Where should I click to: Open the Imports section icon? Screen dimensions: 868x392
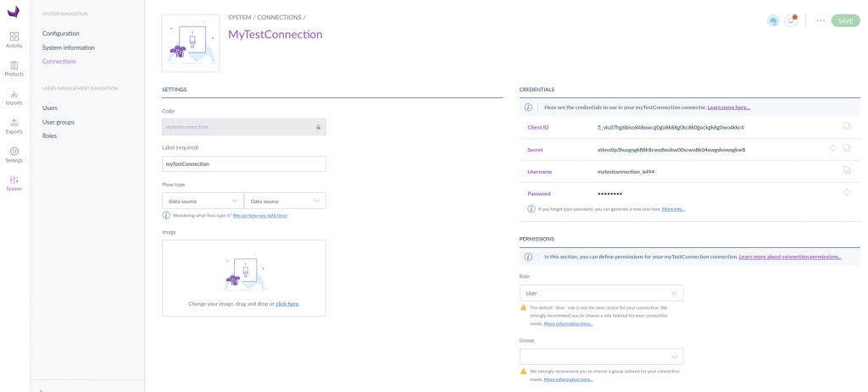coord(14,97)
